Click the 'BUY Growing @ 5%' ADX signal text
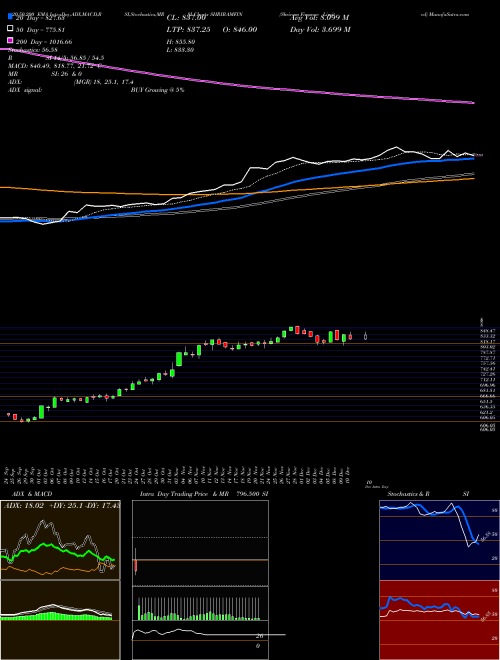The image size is (500, 660). [157, 90]
